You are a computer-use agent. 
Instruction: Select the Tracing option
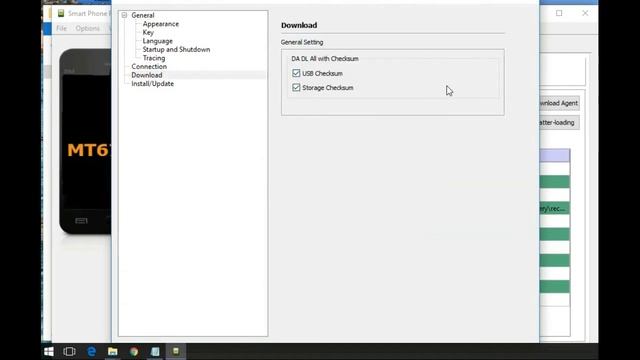pyautogui.click(x=154, y=58)
